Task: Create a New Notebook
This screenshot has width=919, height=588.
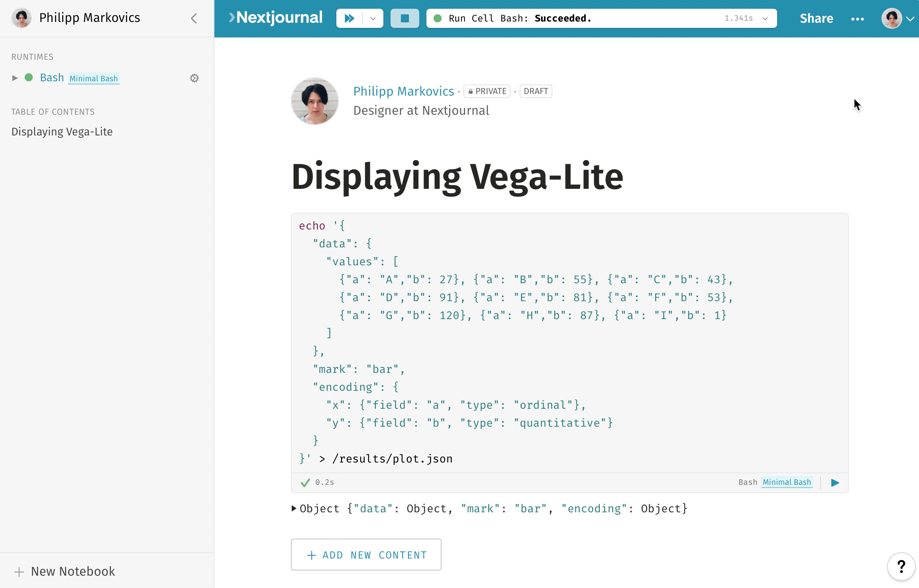Action: [65, 571]
